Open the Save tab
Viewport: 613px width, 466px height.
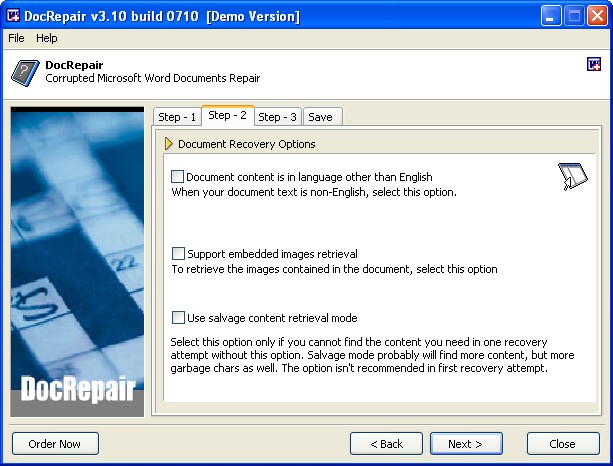pos(323,117)
